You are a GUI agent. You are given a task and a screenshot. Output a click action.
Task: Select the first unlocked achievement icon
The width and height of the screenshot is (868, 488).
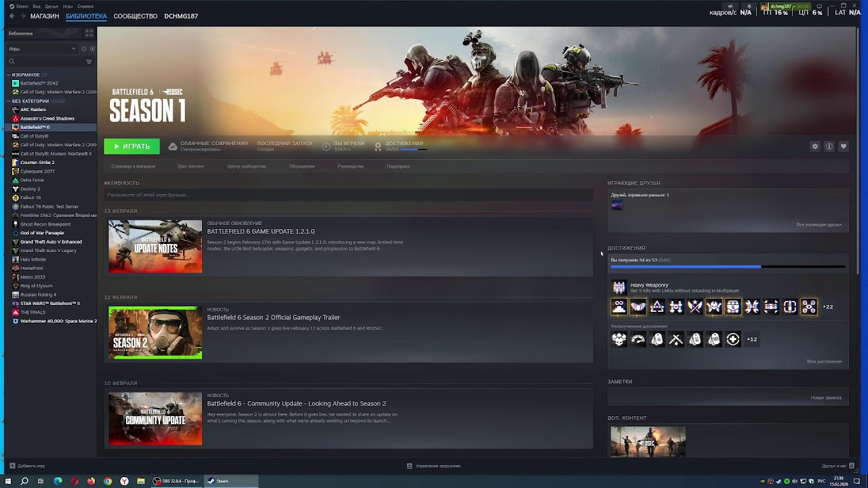pos(619,307)
